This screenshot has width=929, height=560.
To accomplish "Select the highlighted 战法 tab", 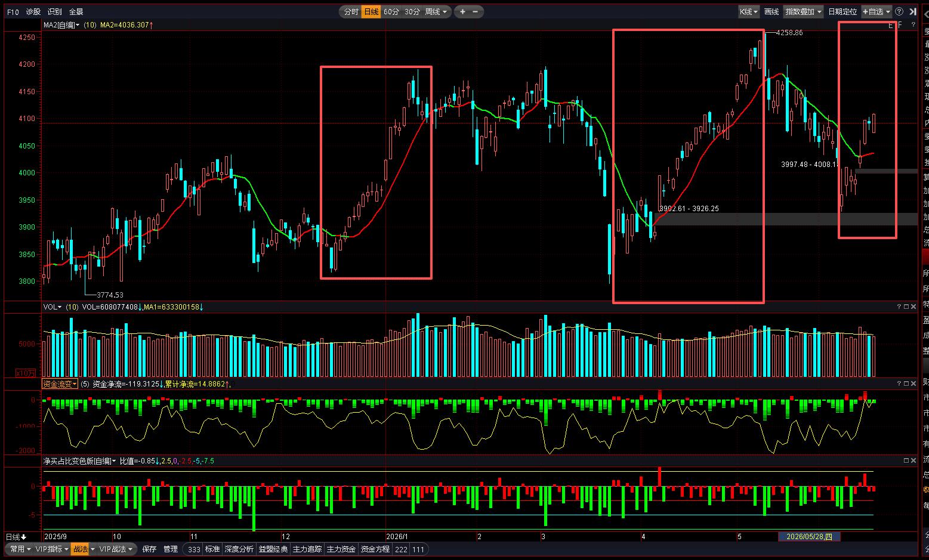I will [81, 549].
